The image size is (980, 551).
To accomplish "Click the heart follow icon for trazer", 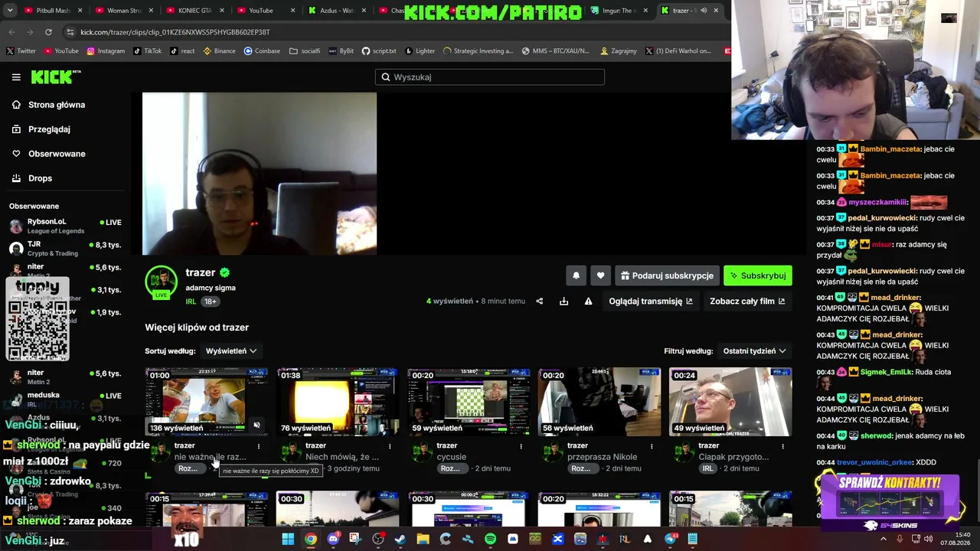I will coord(600,275).
